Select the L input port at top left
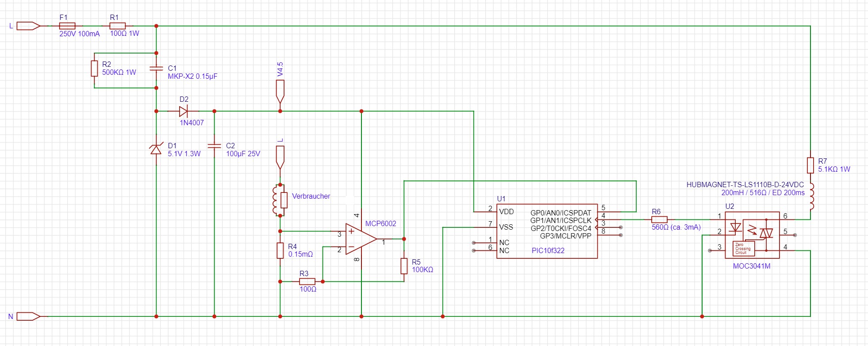 28,26
